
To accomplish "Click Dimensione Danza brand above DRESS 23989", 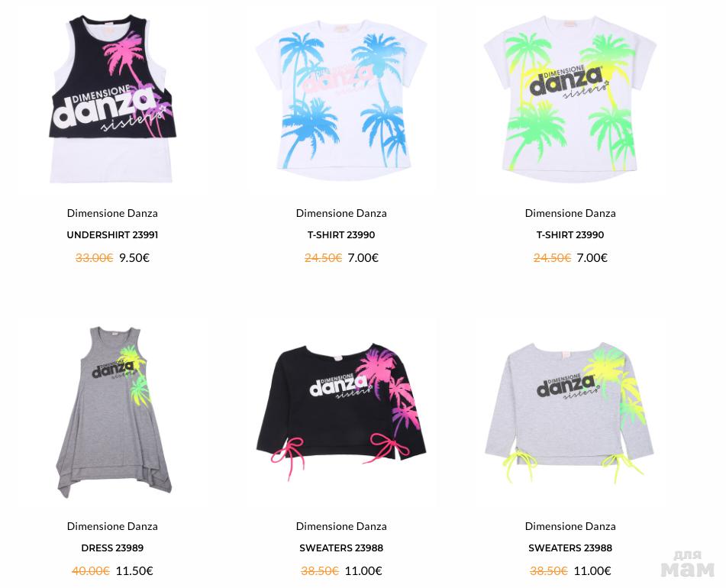I will [112, 526].
